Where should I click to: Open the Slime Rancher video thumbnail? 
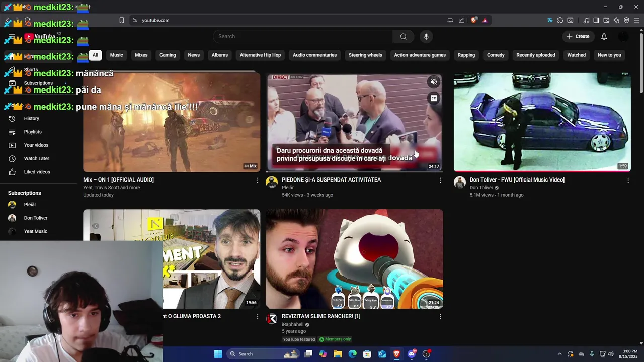click(354, 259)
